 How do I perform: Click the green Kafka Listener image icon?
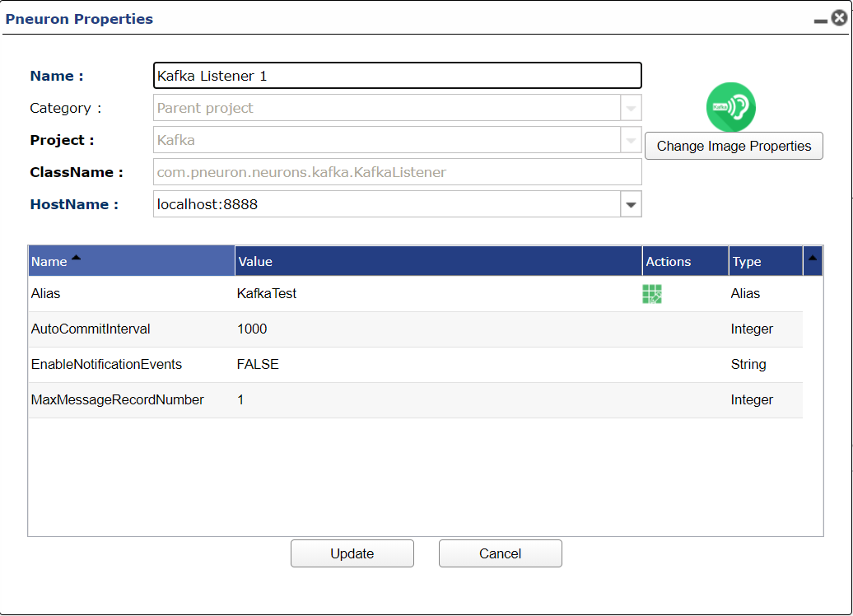coord(730,107)
